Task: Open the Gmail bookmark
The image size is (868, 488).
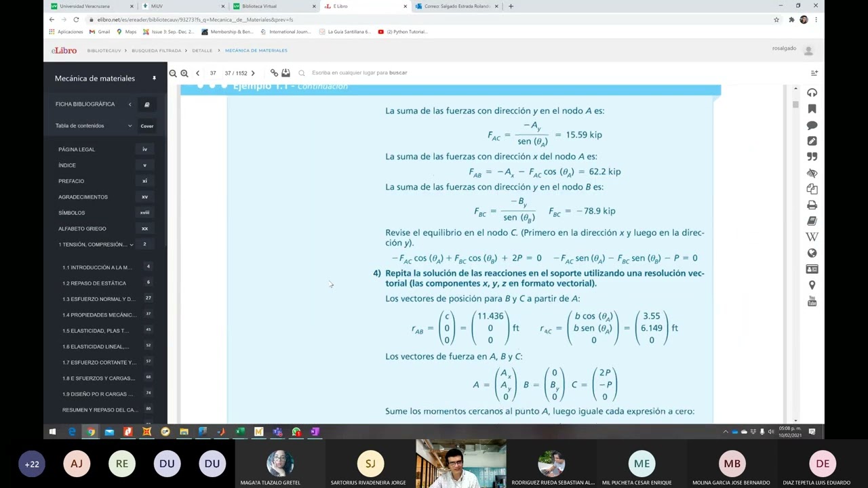Action: tap(100, 32)
